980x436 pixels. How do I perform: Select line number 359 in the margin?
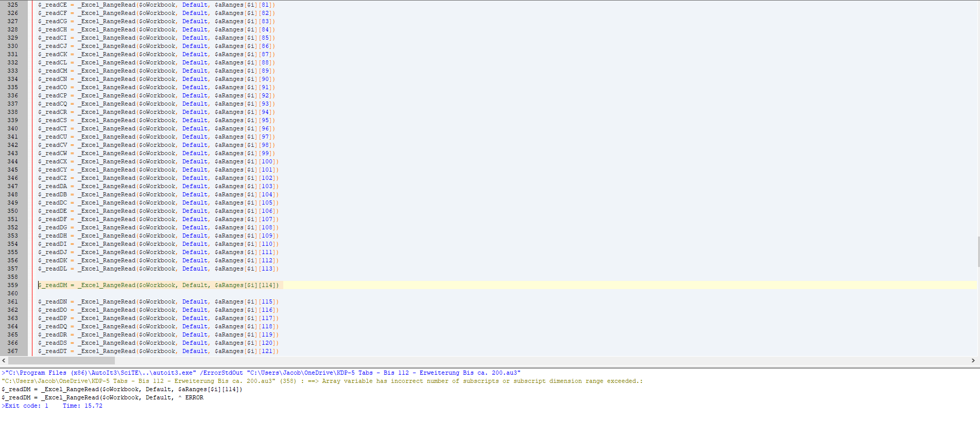coord(12,285)
